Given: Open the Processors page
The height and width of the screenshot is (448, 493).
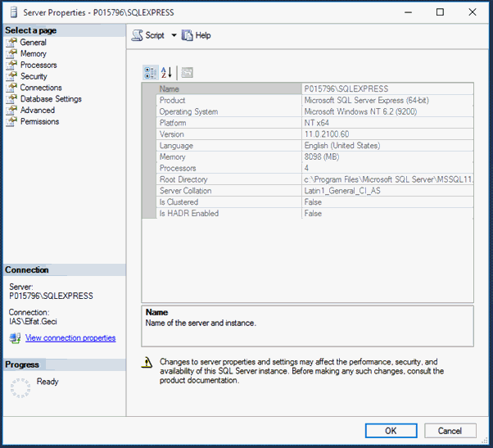Looking at the screenshot, I should click(x=38, y=65).
